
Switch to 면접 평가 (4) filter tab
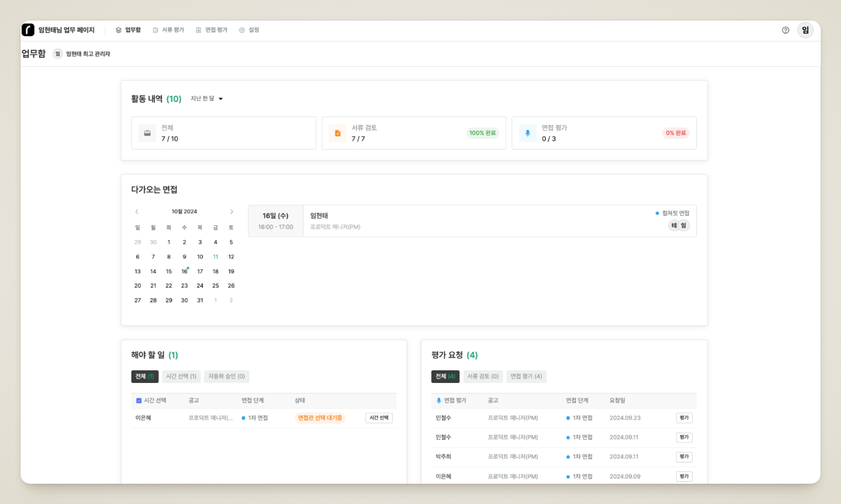[x=526, y=376]
